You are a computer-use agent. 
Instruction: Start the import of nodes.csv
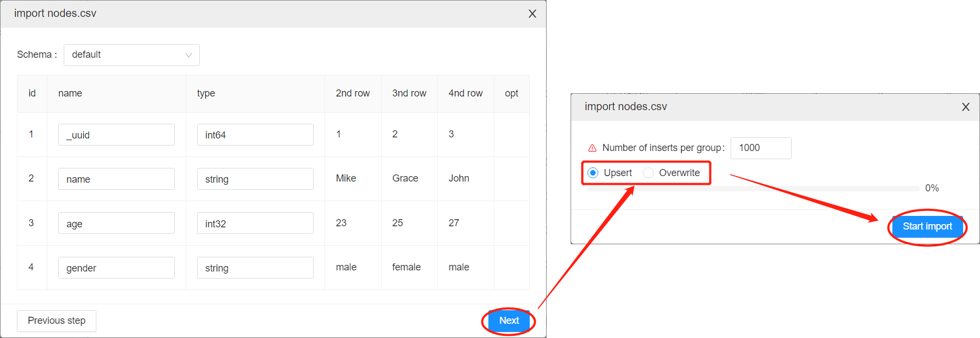(927, 226)
